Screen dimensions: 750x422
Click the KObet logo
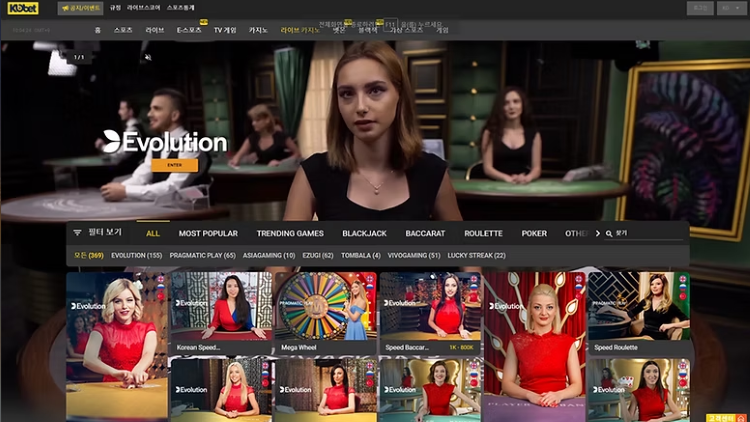[x=22, y=8]
